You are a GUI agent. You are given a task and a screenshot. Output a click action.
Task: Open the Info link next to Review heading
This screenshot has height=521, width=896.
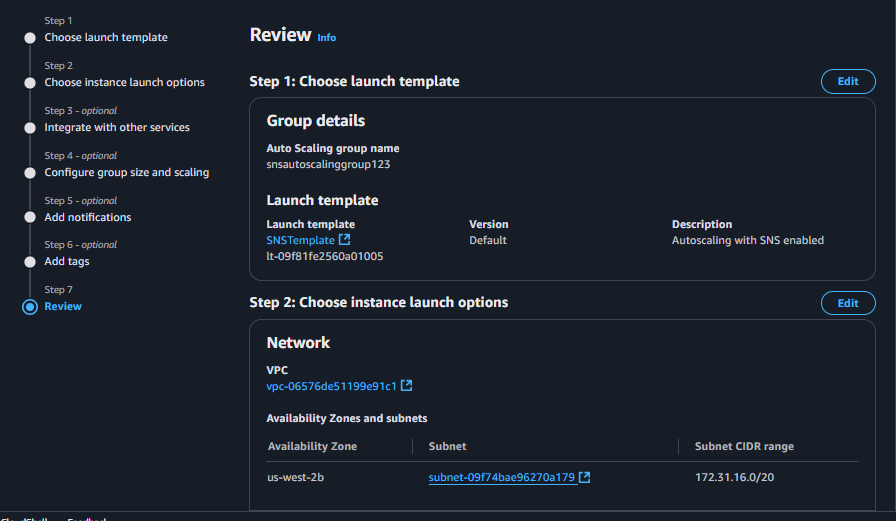pos(327,38)
